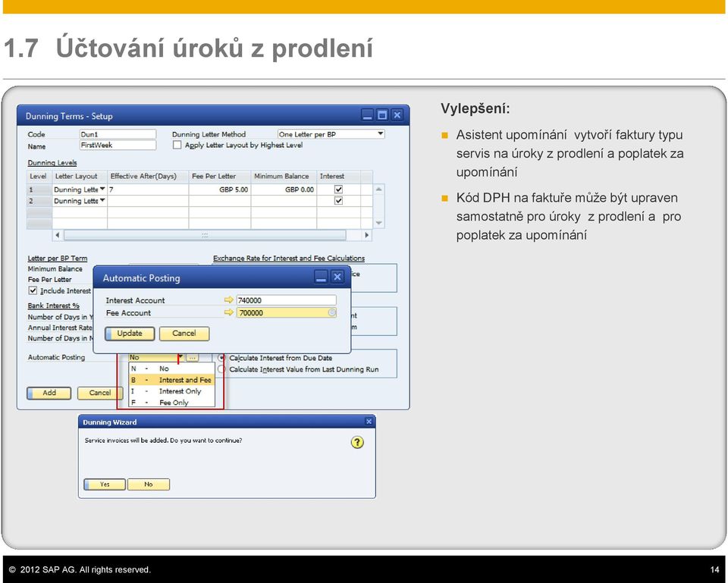Click the horizontal scrollbar of Dunning Levels

(x=205, y=235)
